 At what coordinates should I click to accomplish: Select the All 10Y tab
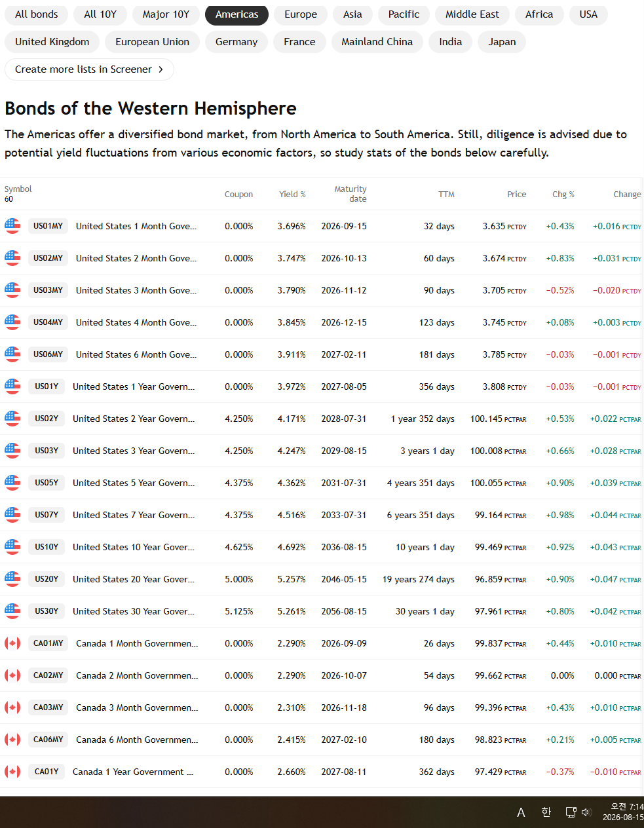point(100,14)
